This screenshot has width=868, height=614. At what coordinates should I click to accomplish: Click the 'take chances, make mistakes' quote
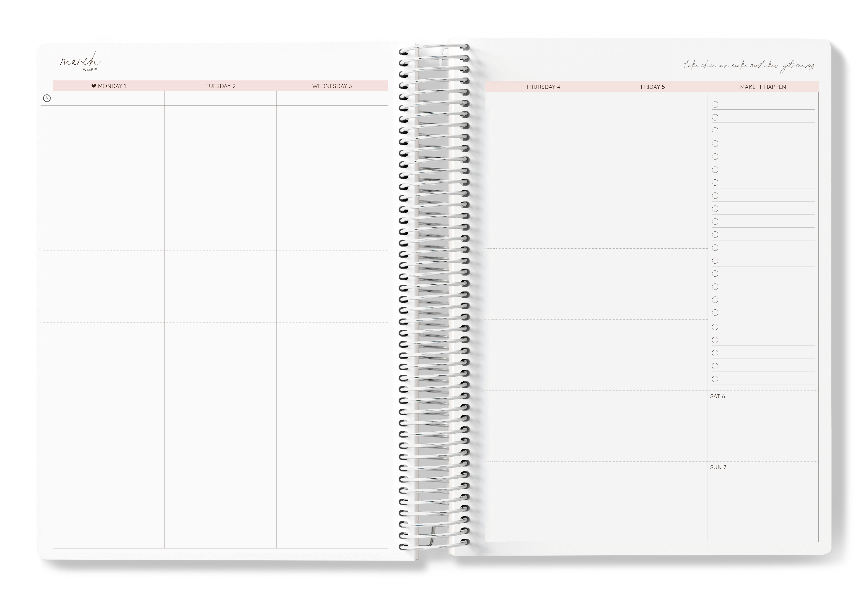[749, 65]
